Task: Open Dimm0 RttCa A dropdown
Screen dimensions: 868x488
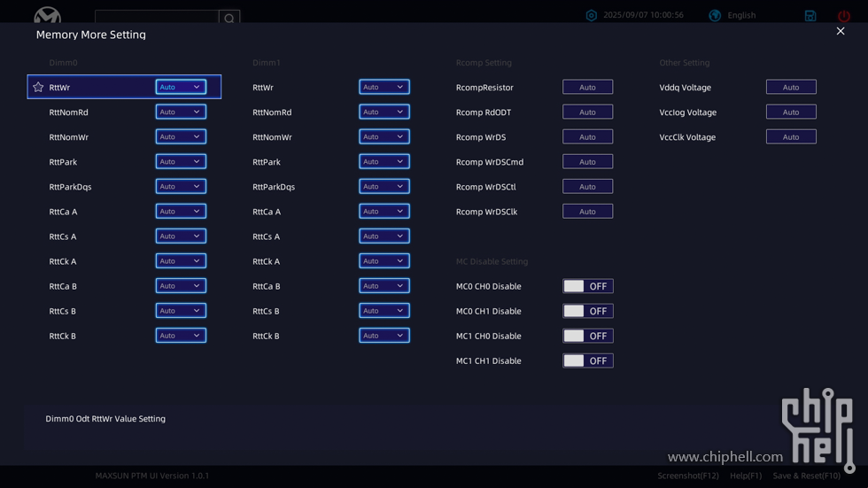Action: coord(181,212)
